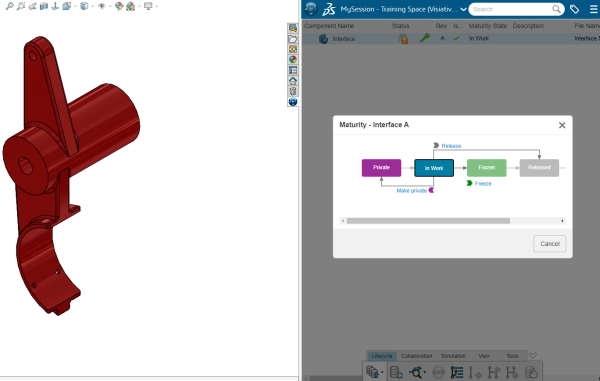Open the Appearances color ball in task pane

[293, 60]
